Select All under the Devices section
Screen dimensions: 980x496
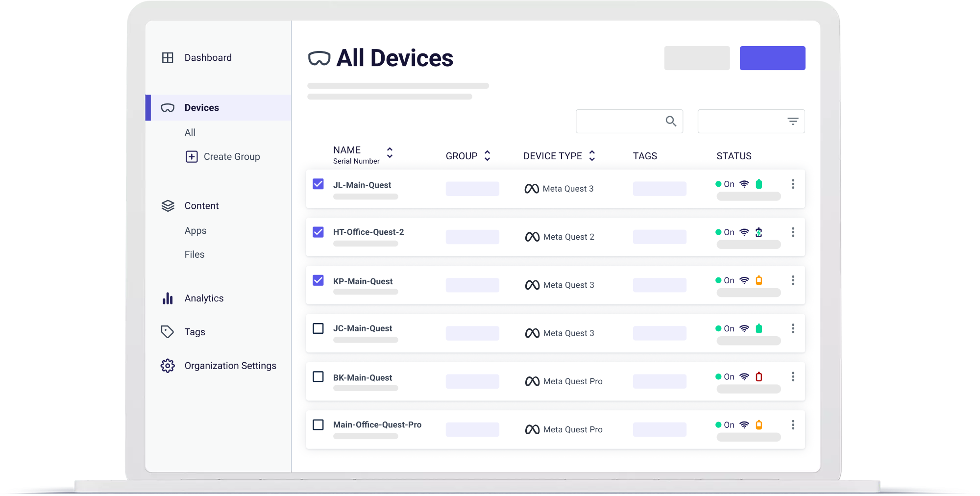click(x=190, y=132)
